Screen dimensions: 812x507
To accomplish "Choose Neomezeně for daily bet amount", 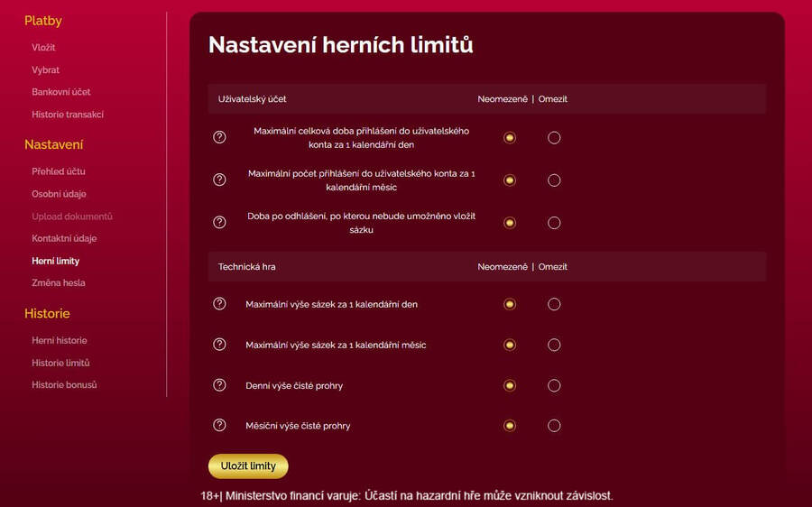I will point(510,304).
